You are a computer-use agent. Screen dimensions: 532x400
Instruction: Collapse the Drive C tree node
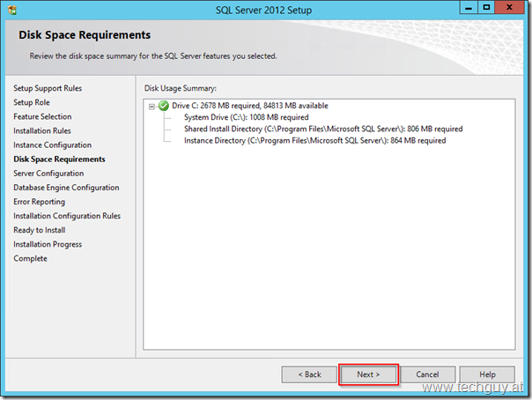pos(151,107)
